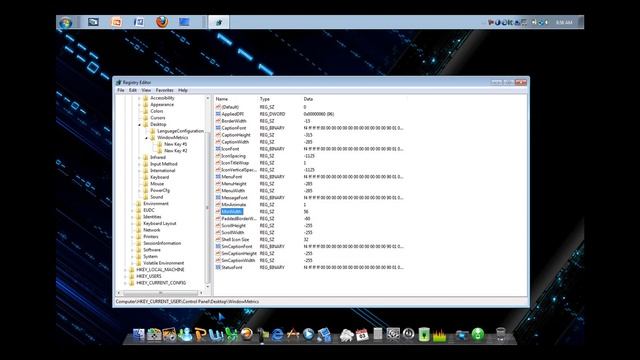Viewport: 640px width, 360px height.
Task: Select New Key #2 under WindowMetrics
Action: (x=176, y=151)
